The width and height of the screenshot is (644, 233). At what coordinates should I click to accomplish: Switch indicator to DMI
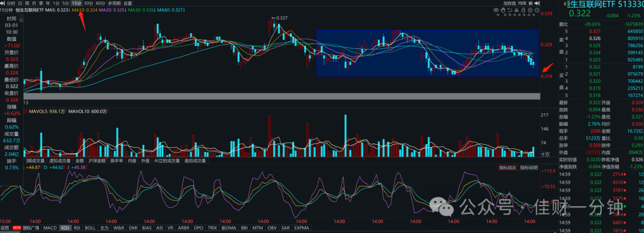tap(134, 228)
